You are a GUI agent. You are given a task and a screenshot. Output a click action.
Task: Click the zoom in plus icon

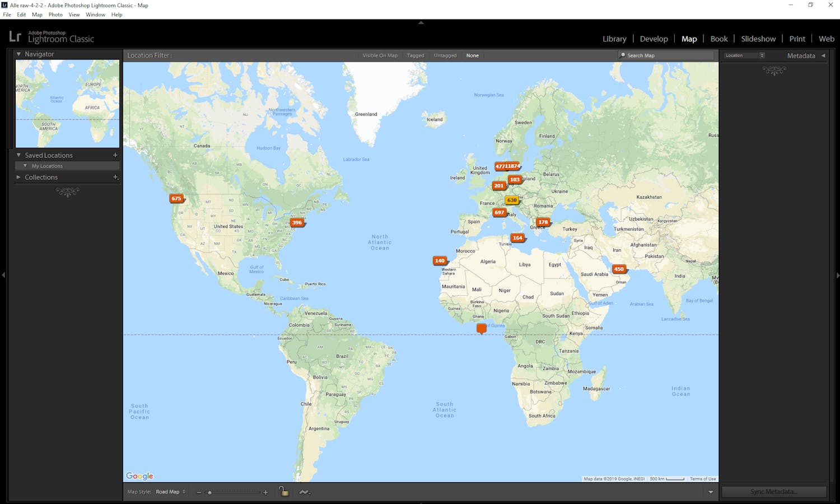click(x=265, y=492)
